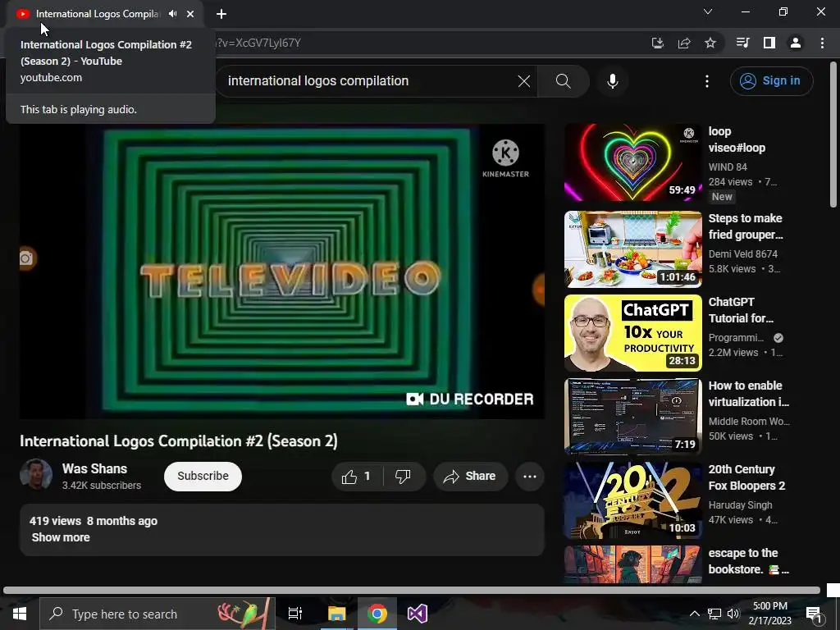Screen dimensions: 840x630
Task: Search with your voice microphone icon
Action: pos(612,81)
